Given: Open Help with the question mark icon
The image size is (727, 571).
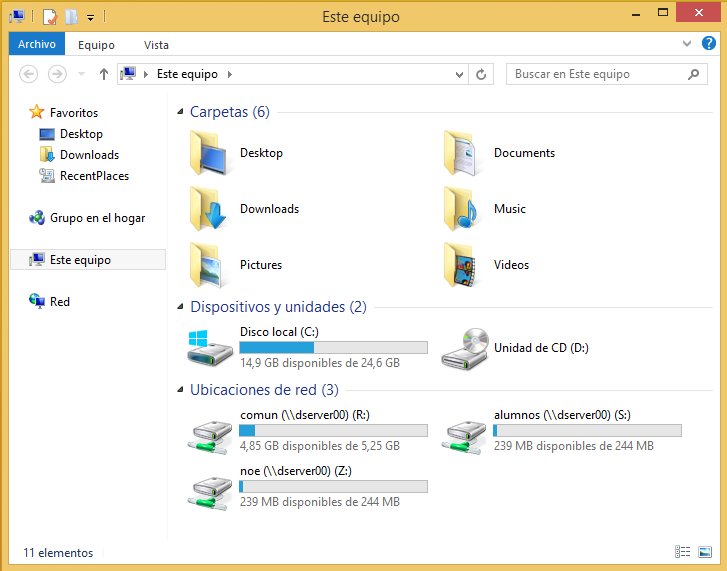Looking at the screenshot, I should click(x=708, y=43).
